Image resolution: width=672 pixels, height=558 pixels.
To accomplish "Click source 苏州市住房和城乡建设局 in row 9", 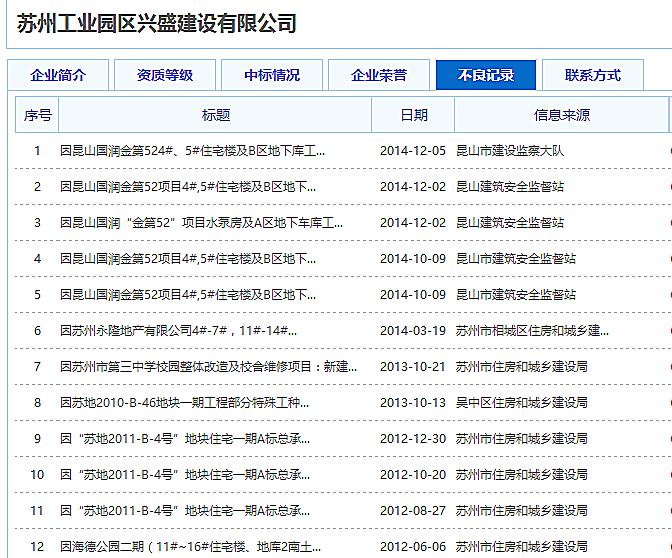I will tap(522, 439).
